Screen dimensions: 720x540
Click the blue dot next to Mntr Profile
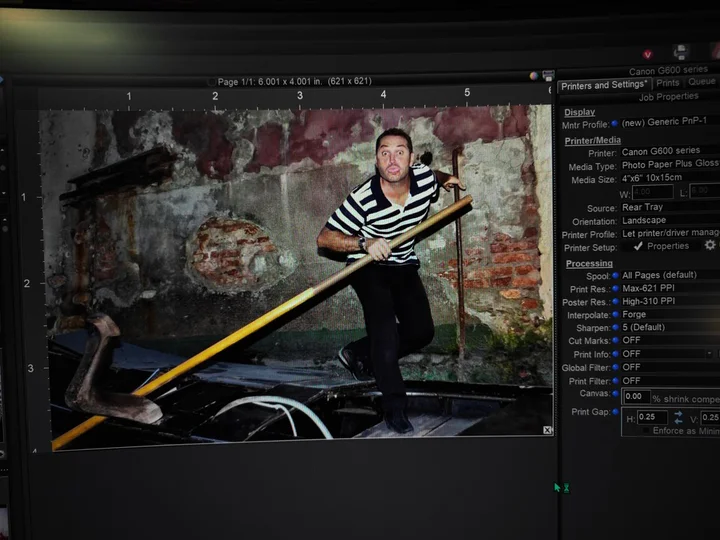coord(615,124)
